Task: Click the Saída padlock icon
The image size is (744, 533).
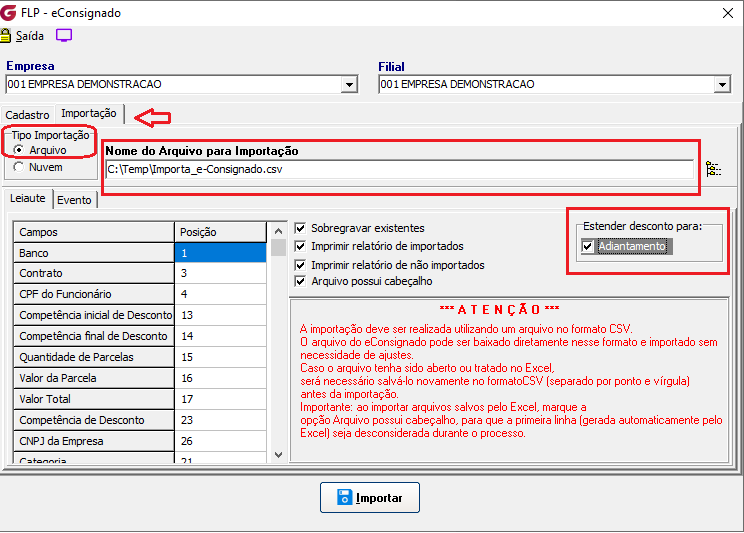Action: click(5, 36)
